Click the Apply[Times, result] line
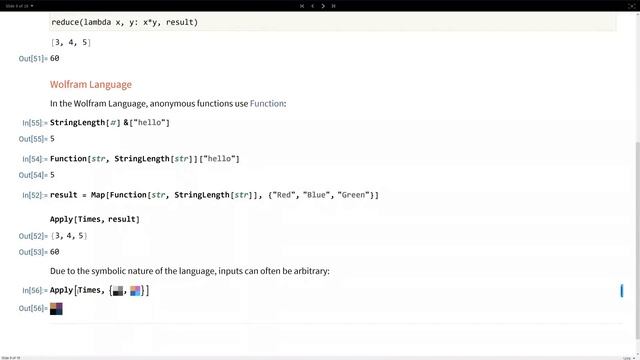 tap(95, 219)
